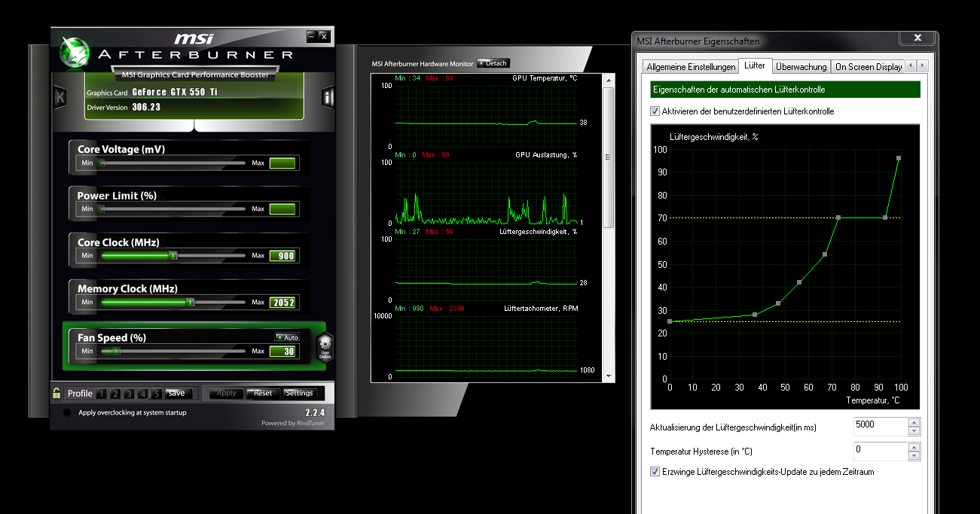Viewport: 980px width, 514px height.
Task: Click the Core Clock value box 900
Action: coord(282,256)
